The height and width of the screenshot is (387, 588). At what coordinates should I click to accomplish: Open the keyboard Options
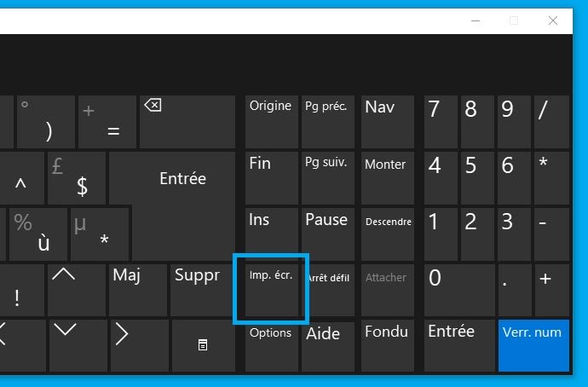(x=271, y=346)
